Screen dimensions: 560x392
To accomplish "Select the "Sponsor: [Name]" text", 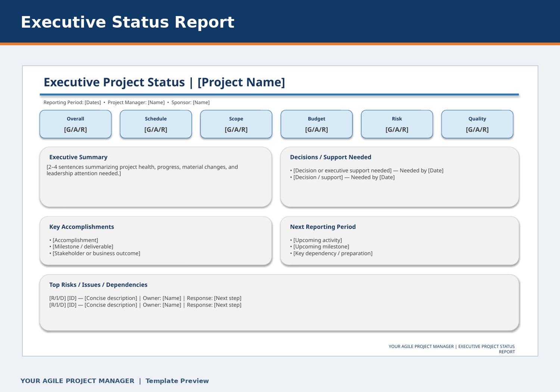I will point(190,102).
